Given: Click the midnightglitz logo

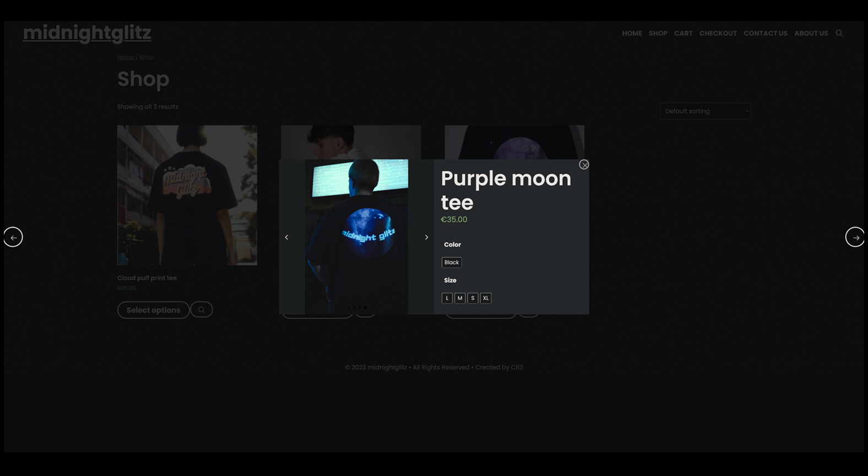Looking at the screenshot, I should pos(87,33).
